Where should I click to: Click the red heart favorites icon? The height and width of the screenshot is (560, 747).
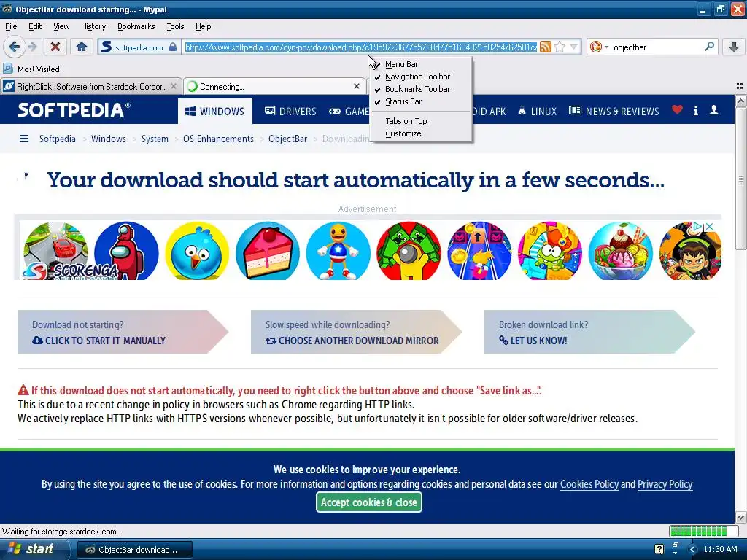click(677, 110)
